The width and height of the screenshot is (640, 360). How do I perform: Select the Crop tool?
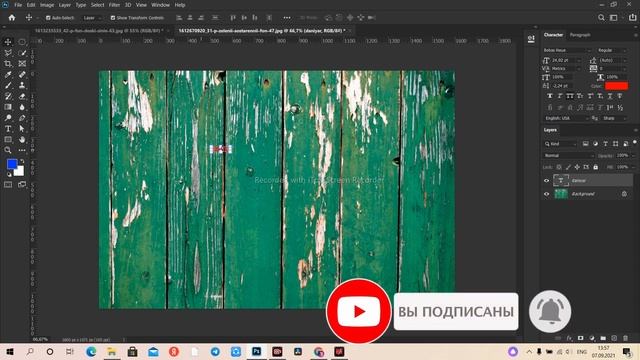tap(8, 64)
